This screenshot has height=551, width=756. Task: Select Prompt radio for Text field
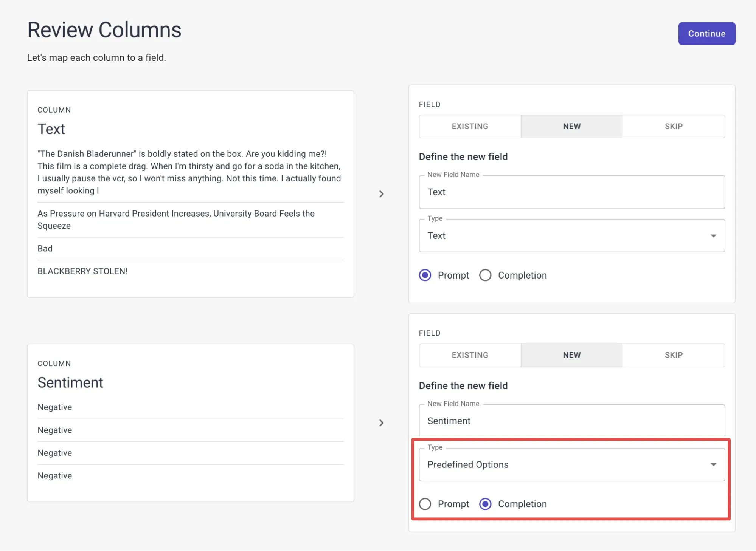coord(425,275)
